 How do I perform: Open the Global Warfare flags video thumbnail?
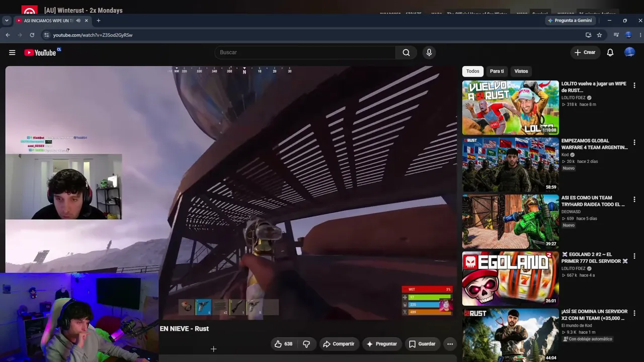point(510,164)
